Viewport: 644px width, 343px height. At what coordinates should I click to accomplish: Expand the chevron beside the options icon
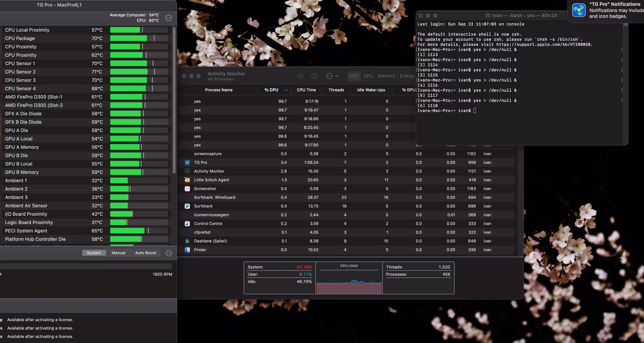pos(337,76)
